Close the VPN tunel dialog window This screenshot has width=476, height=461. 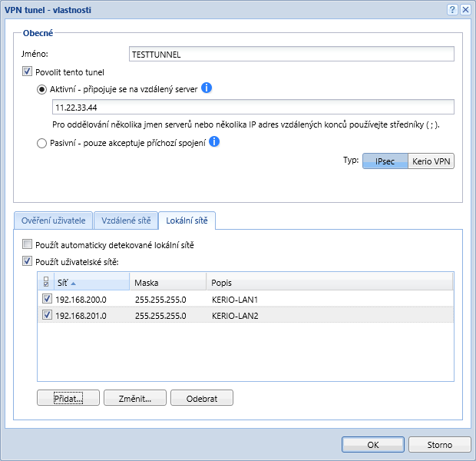pyautogui.click(x=465, y=9)
